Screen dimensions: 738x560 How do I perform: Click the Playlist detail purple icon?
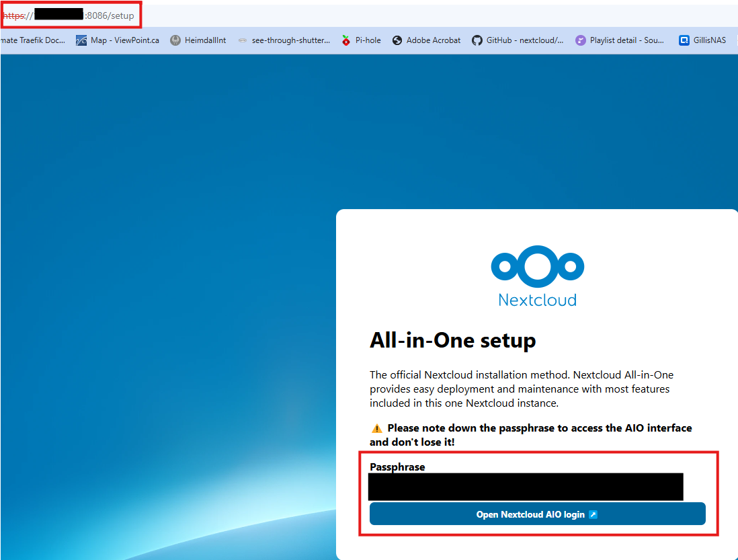click(x=581, y=40)
